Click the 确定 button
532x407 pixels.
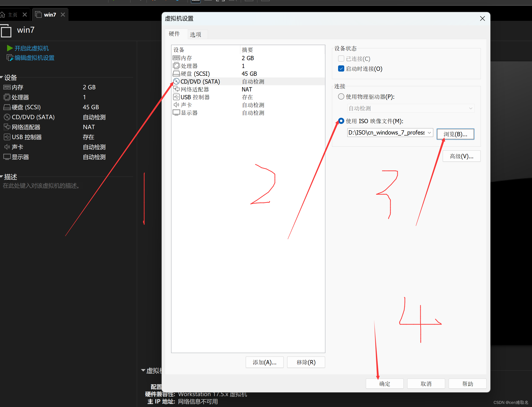pos(384,384)
